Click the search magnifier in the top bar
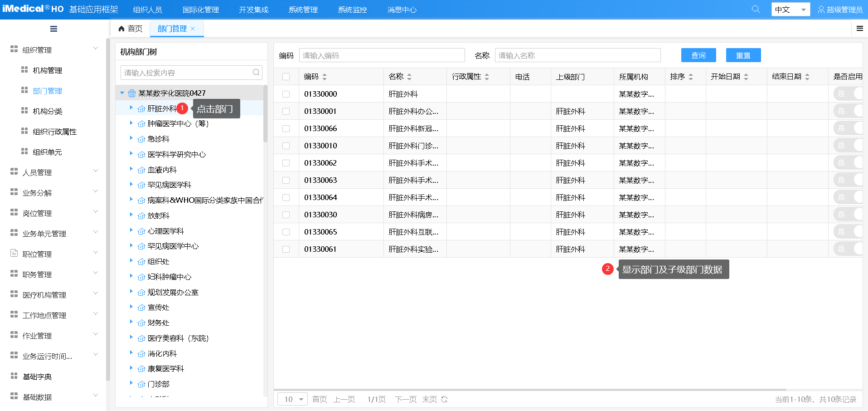This screenshot has height=411, width=868. coord(756,9)
